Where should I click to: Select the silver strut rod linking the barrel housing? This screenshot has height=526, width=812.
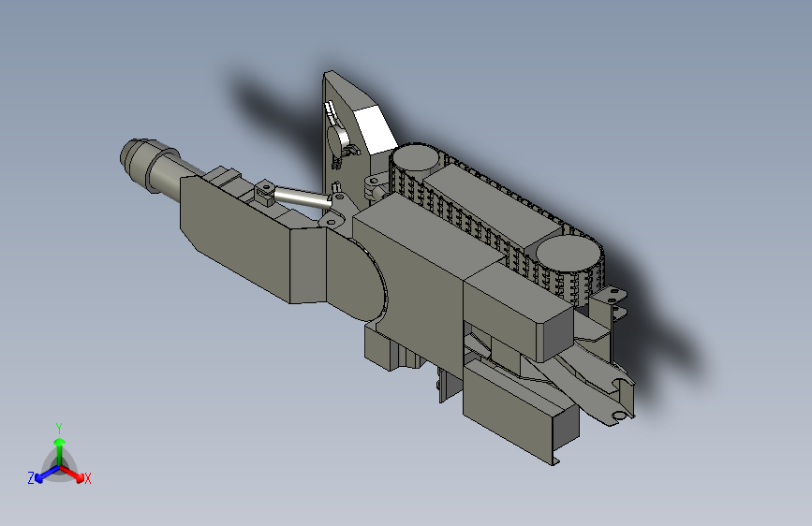point(302,197)
